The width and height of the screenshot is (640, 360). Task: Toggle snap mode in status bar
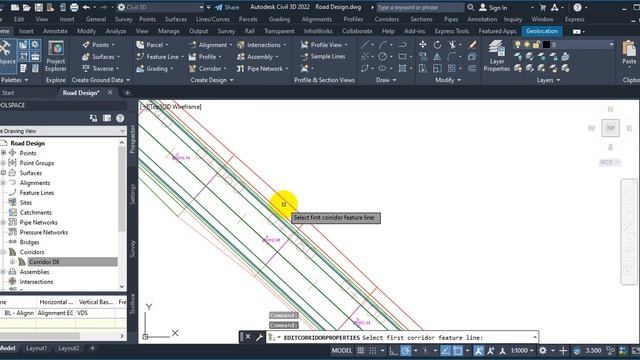tap(373, 350)
